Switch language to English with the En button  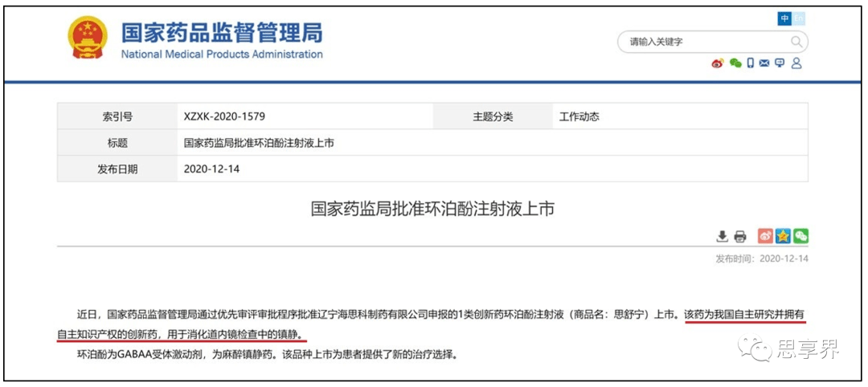pyautogui.click(x=798, y=18)
